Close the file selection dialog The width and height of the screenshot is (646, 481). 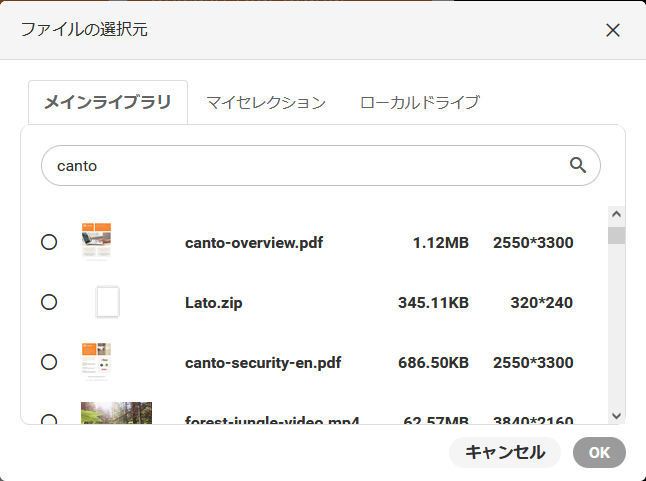[x=613, y=30]
